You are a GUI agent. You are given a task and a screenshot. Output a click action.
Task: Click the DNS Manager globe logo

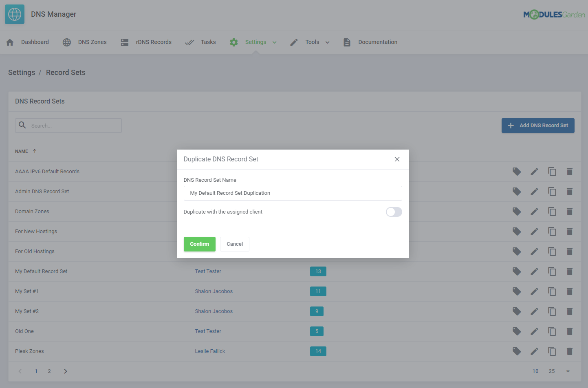14,14
